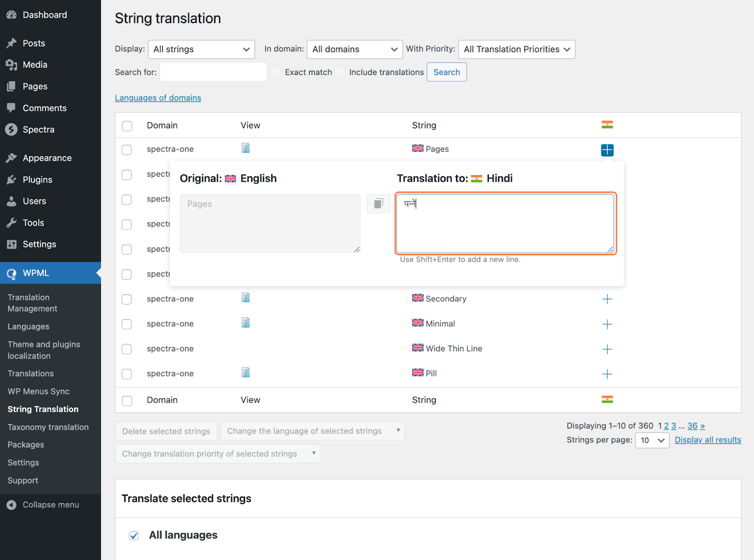Click the Spectra icon in the sidebar
The width and height of the screenshot is (754, 560).
tap(12, 129)
